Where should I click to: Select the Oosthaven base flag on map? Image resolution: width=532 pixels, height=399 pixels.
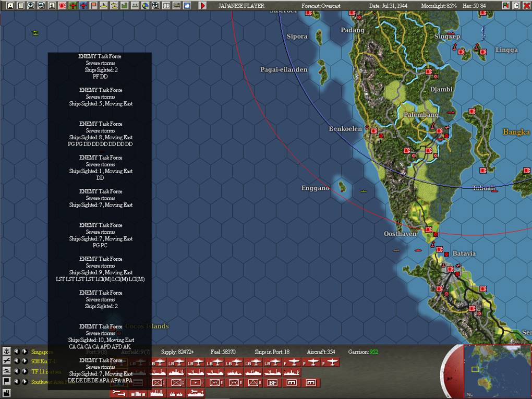coord(429,229)
